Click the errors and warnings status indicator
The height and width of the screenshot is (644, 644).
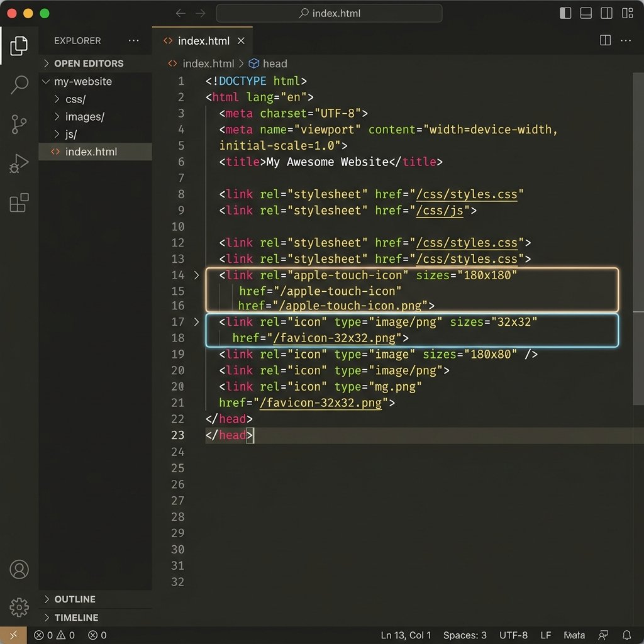click(x=54, y=635)
